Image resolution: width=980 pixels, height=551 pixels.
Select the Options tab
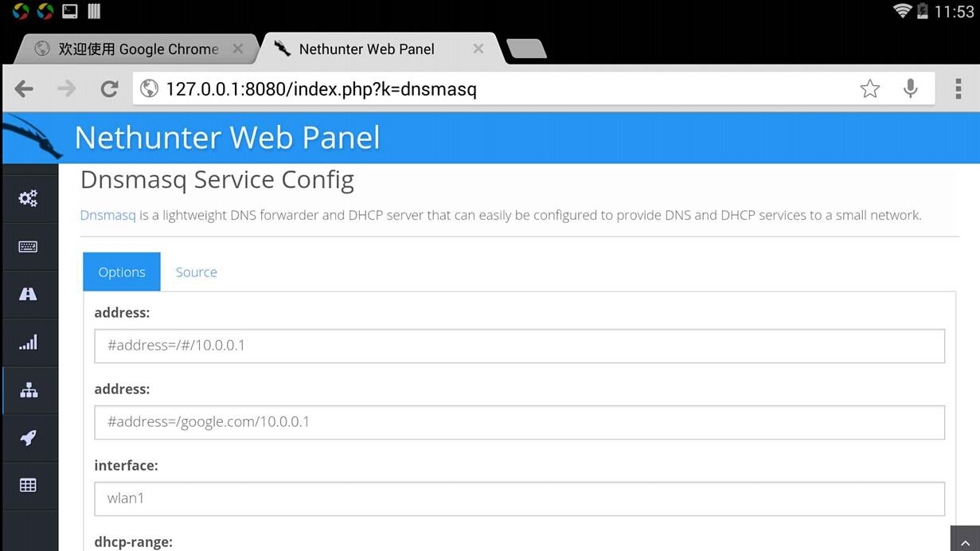[122, 272]
